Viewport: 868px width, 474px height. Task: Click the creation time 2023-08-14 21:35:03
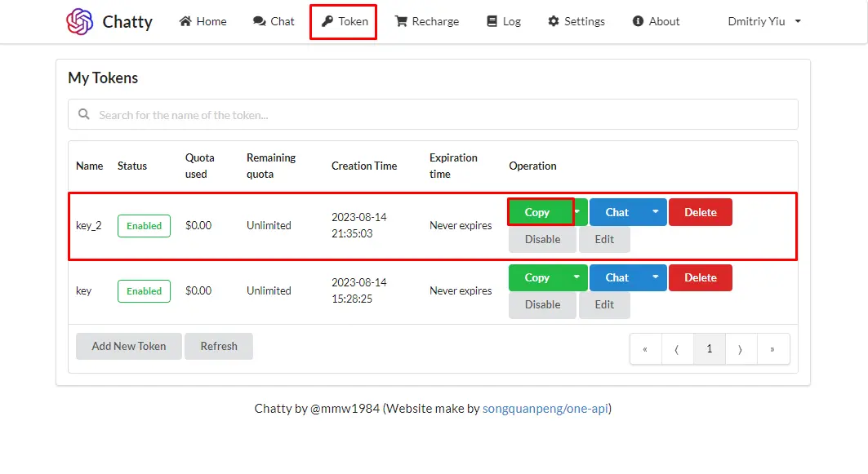358,226
